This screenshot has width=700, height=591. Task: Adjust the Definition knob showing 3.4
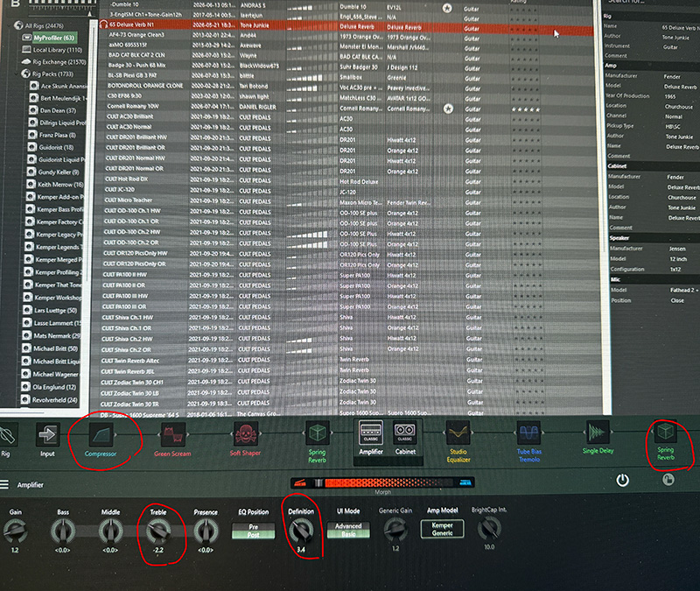coord(301,531)
